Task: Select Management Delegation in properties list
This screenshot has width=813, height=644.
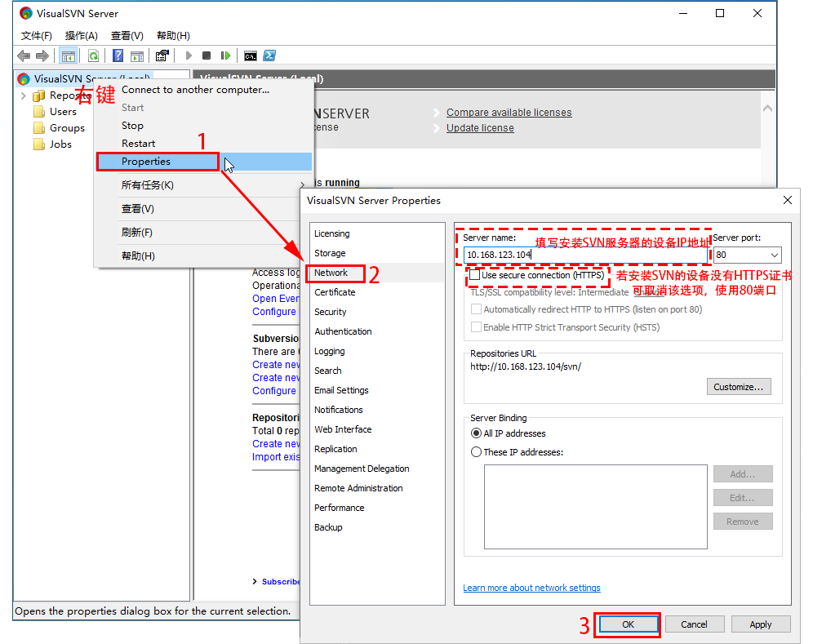Action: (376, 469)
